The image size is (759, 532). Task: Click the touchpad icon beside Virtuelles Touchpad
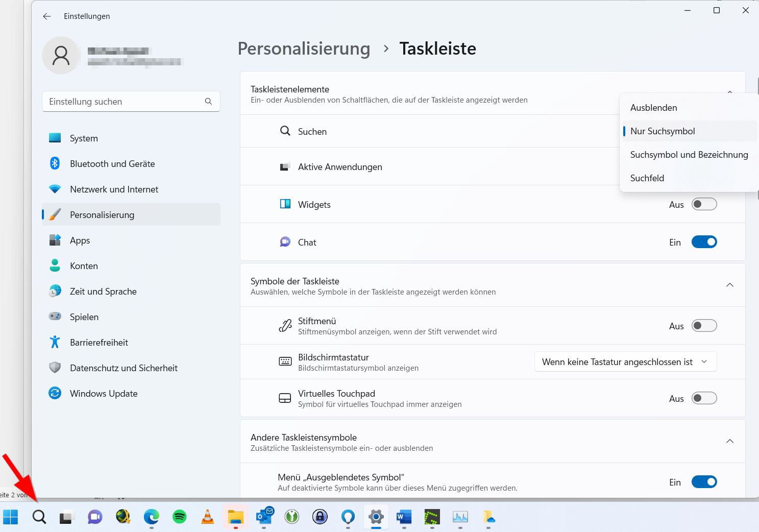coord(285,398)
